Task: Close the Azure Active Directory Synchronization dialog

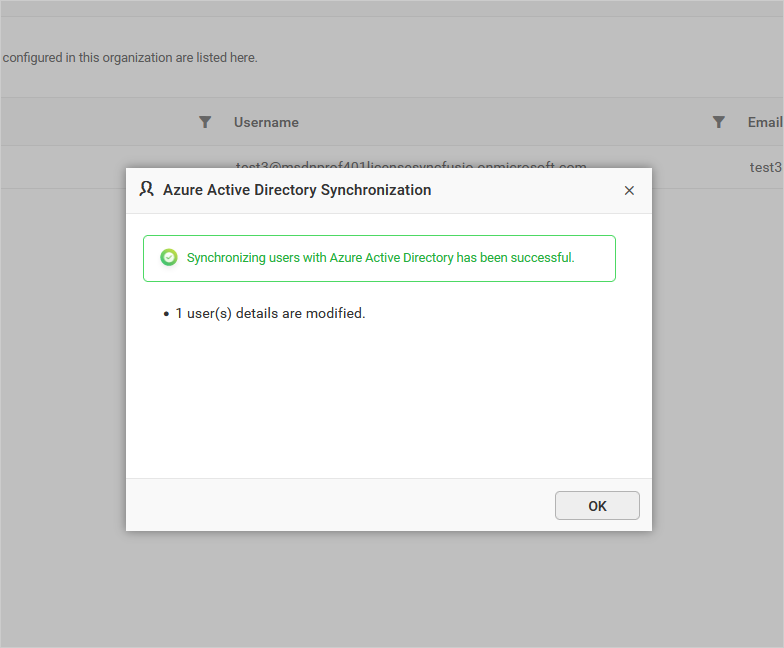Action: 629,190
